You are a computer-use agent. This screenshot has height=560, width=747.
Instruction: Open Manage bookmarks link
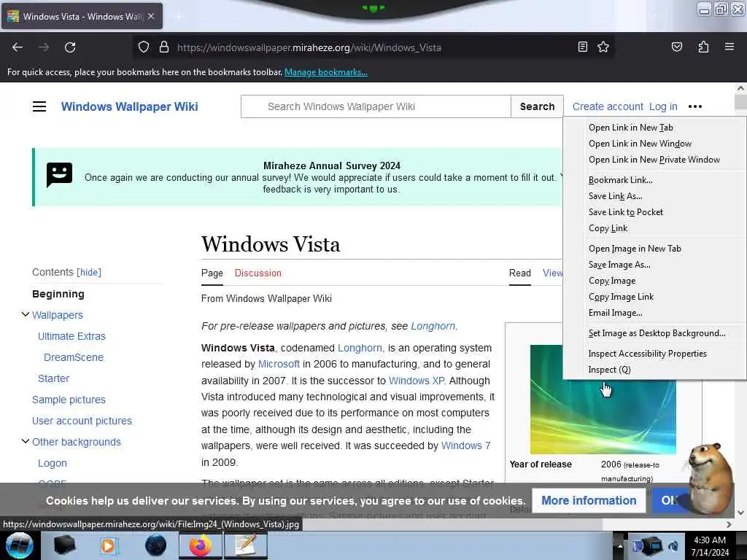326,72
